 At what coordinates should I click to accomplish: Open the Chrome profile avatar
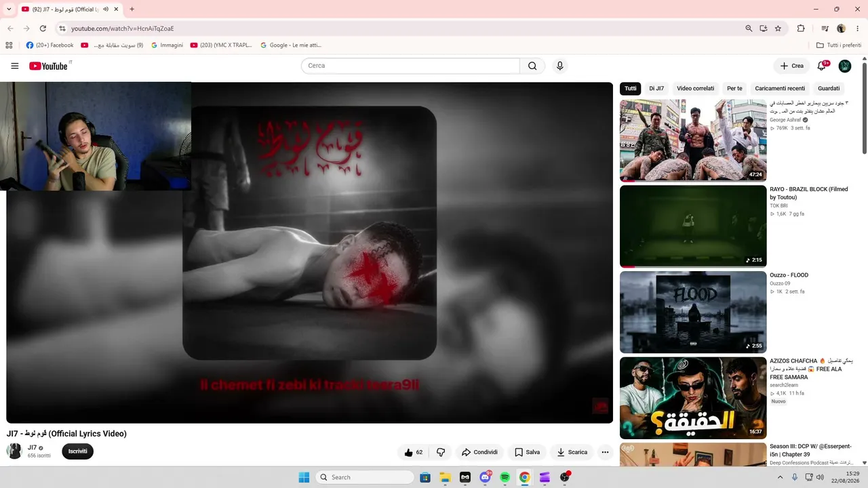pyautogui.click(x=842, y=28)
